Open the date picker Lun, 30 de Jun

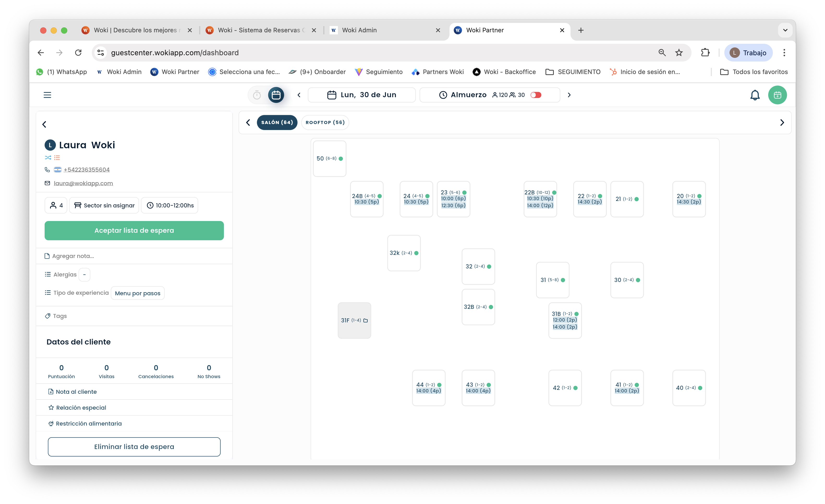tap(362, 95)
